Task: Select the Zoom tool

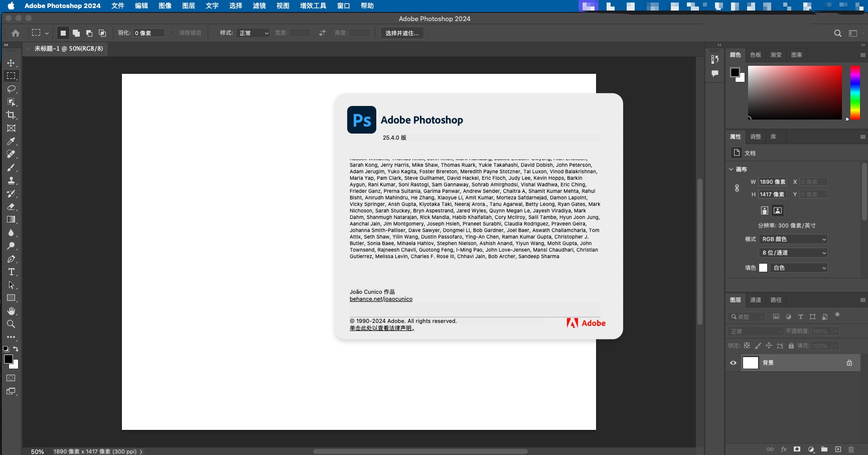Action: [11, 324]
